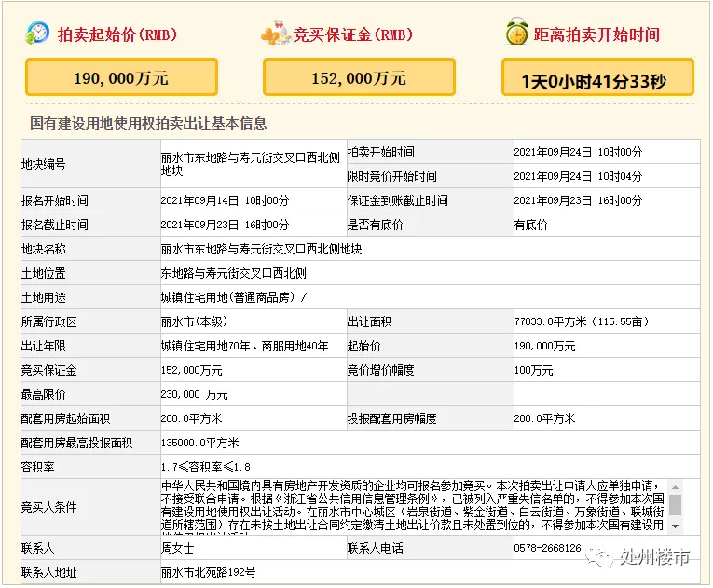Click the countdown timer 1天0小时41分33秒
713x588 pixels.
597,79
